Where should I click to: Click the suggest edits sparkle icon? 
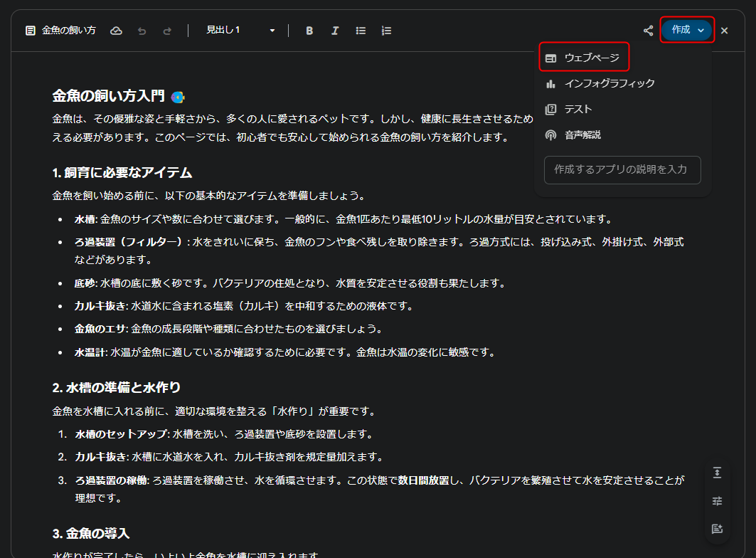click(717, 529)
